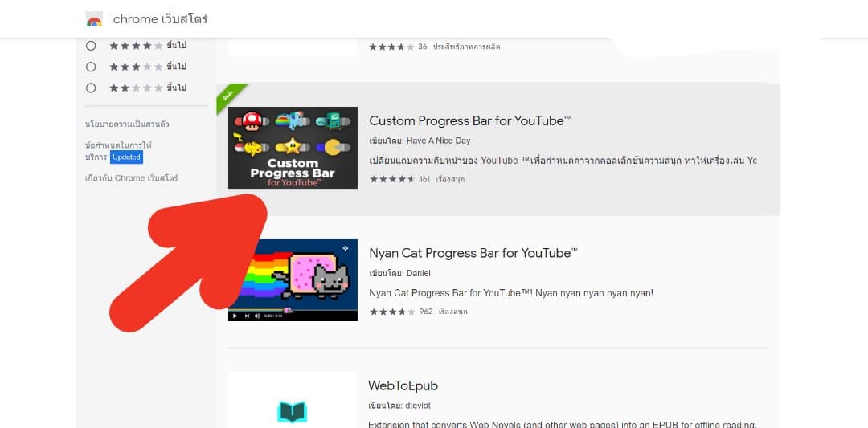Open the Nyan Cat Progress Bar for YouTube title
This screenshot has width=868, height=428.
[x=473, y=253]
